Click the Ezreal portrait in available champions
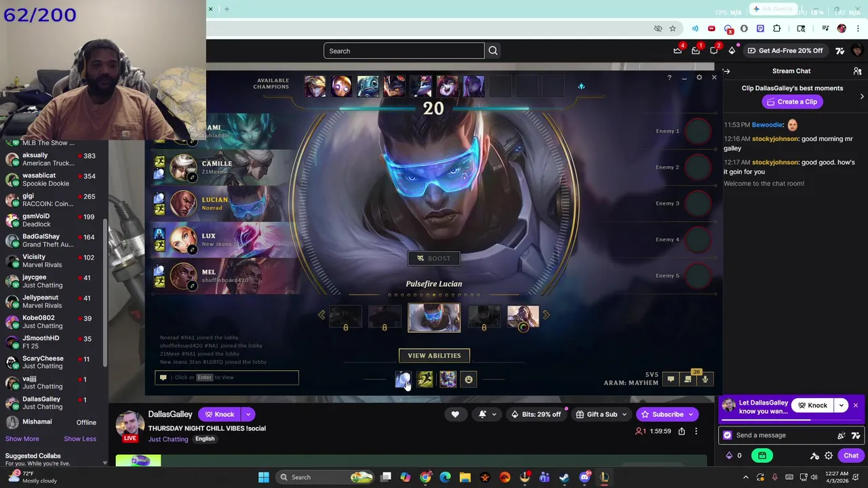The height and width of the screenshot is (488, 868). [x=315, y=86]
